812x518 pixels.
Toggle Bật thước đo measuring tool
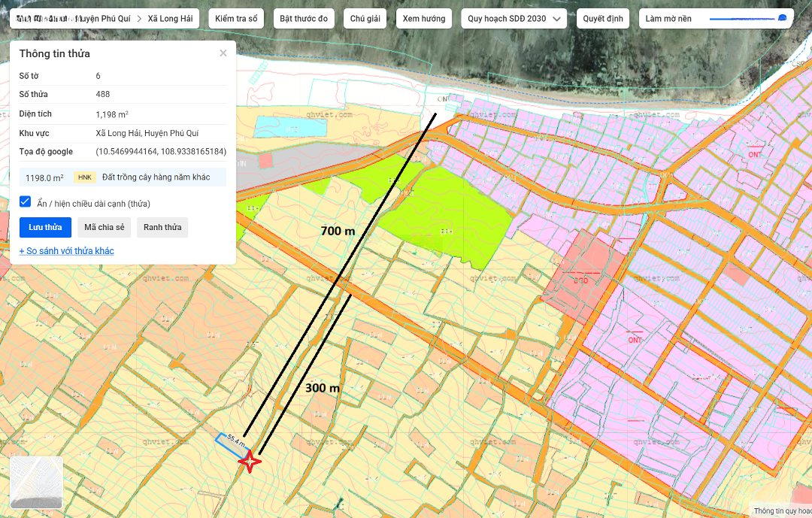(x=304, y=19)
